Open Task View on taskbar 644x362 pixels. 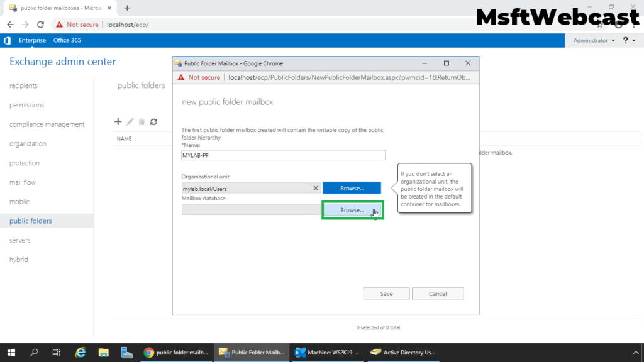pyautogui.click(x=56, y=352)
